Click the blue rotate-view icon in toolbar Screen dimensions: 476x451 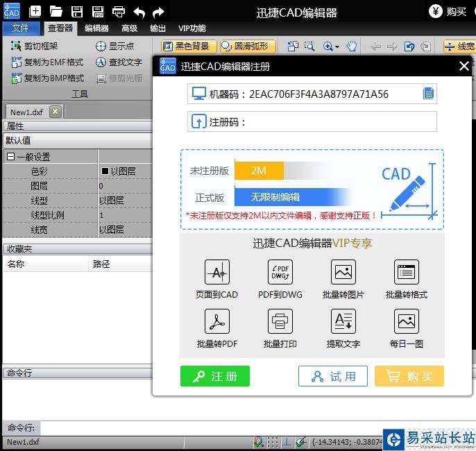click(x=409, y=46)
